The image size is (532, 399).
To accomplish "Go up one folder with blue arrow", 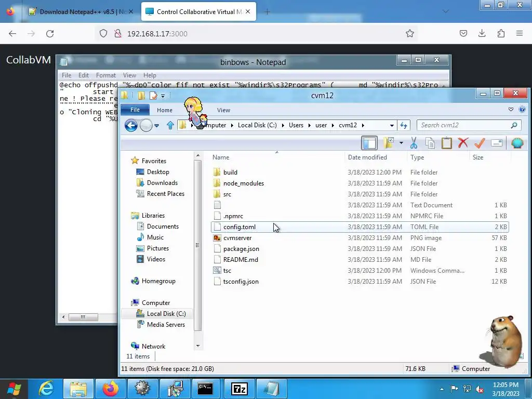I will pos(170,125).
